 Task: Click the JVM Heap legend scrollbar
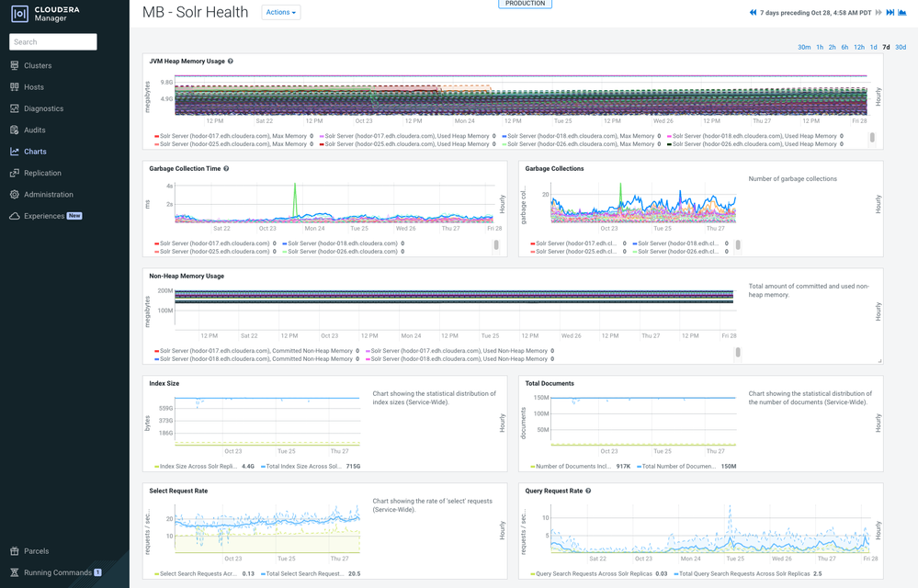(x=872, y=138)
